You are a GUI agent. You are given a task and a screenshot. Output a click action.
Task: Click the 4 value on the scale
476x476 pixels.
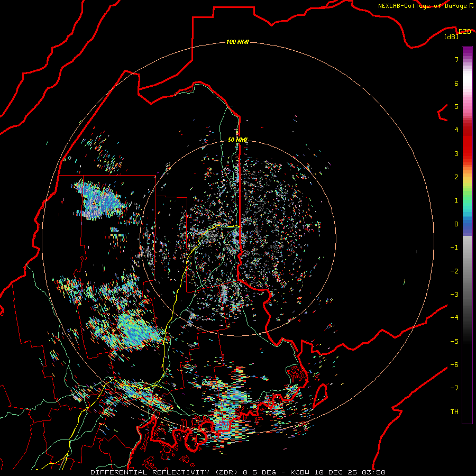[456, 130]
